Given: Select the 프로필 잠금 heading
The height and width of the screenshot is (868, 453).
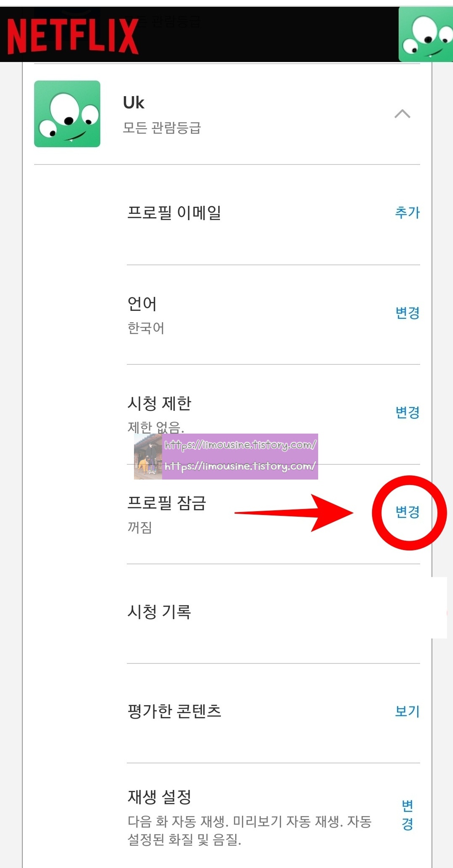Looking at the screenshot, I should click(167, 503).
